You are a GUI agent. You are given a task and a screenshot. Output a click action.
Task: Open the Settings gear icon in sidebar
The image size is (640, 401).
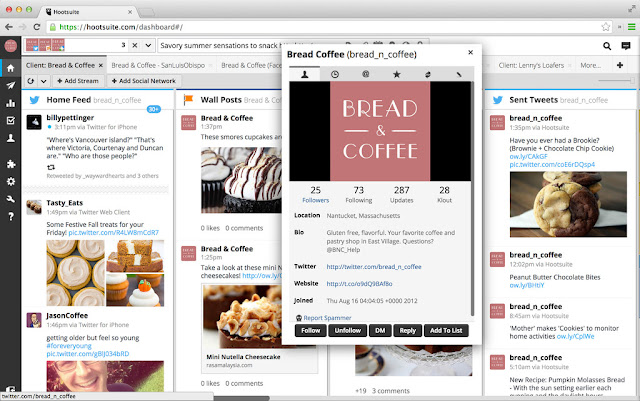(x=11, y=181)
